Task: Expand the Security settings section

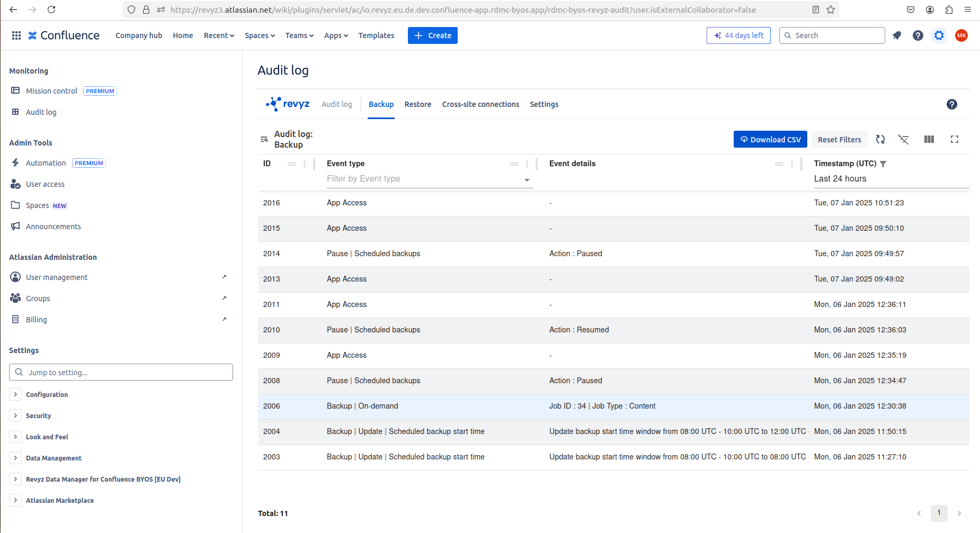Action: (15, 415)
